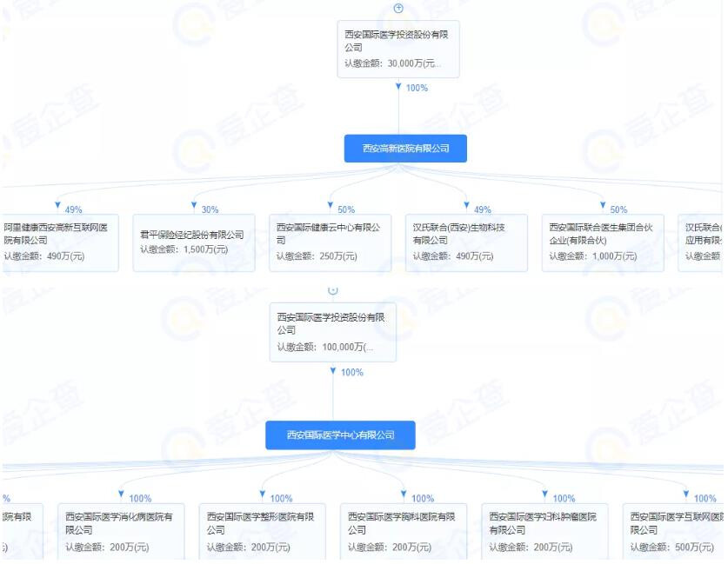Image resolution: width=728 pixels, height=564 pixels.
Task: Select the blue 西安高新医院有限公司 node
Action: (405, 149)
